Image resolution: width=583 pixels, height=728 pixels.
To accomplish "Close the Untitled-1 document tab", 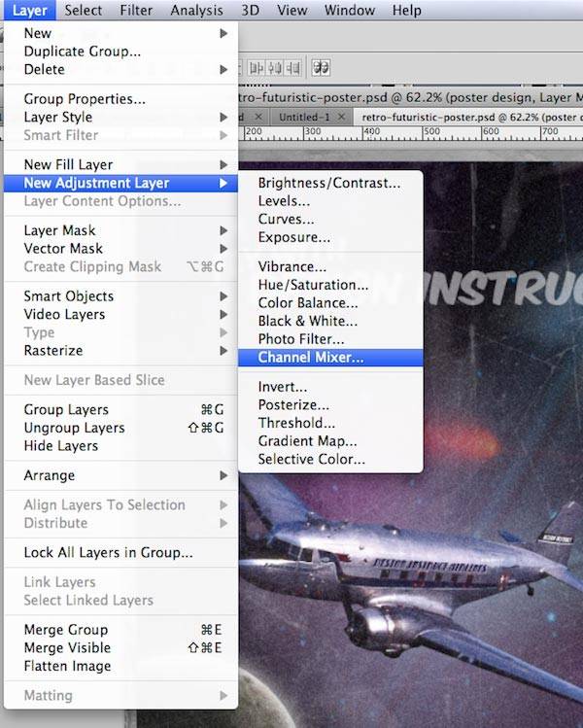I will tap(340, 116).
